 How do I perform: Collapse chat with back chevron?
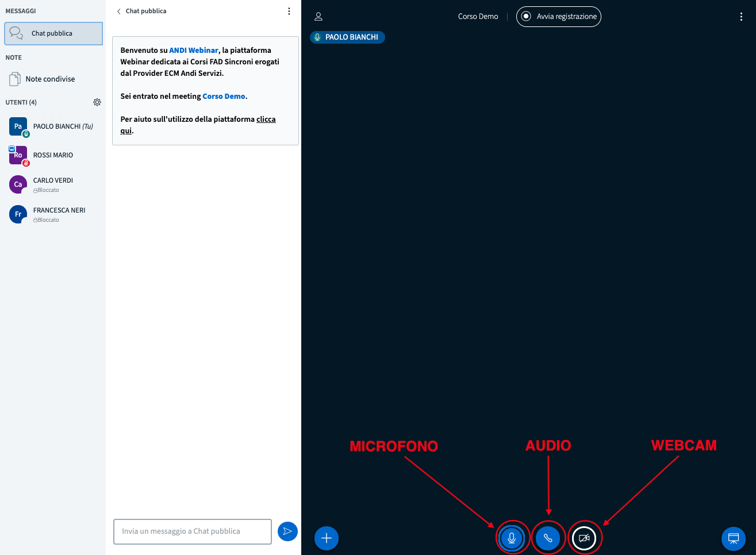pyautogui.click(x=119, y=11)
